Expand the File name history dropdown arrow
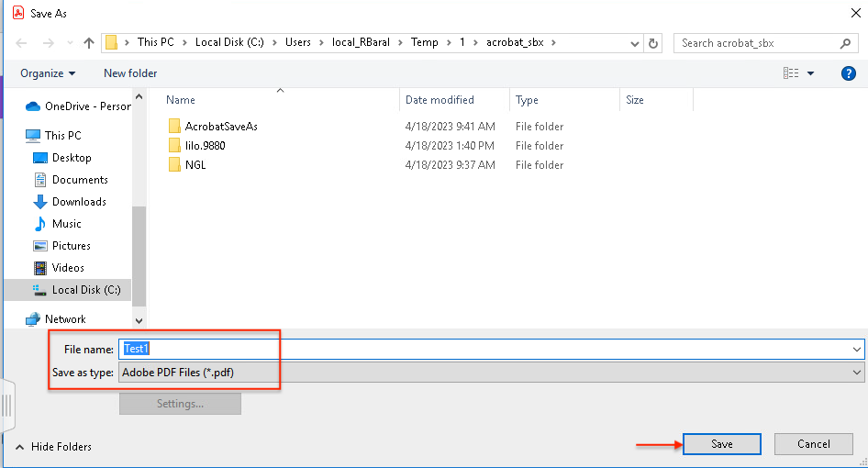Screen dimensions: 868x468 pyautogui.click(x=857, y=350)
